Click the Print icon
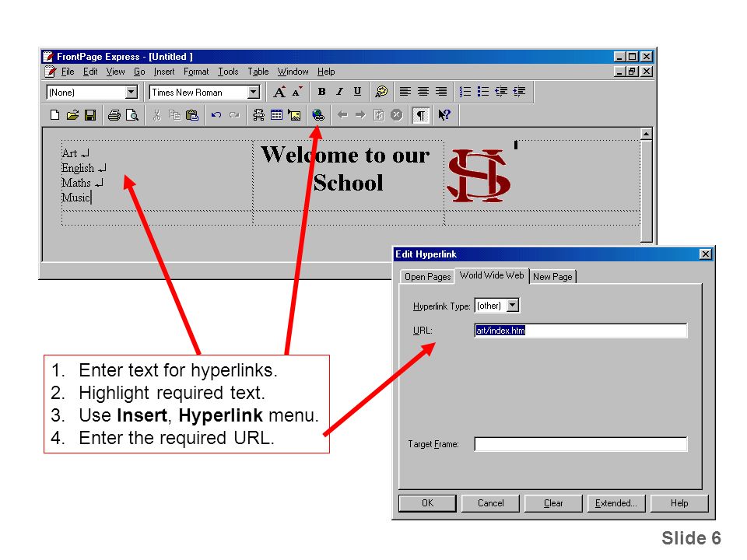747x560 pixels. point(114,115)
